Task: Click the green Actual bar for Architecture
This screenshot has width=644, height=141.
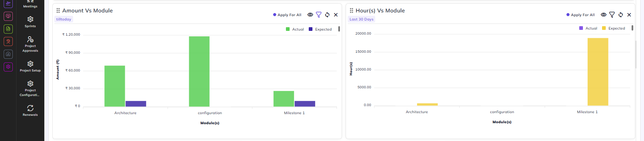Action: point(115,86)
